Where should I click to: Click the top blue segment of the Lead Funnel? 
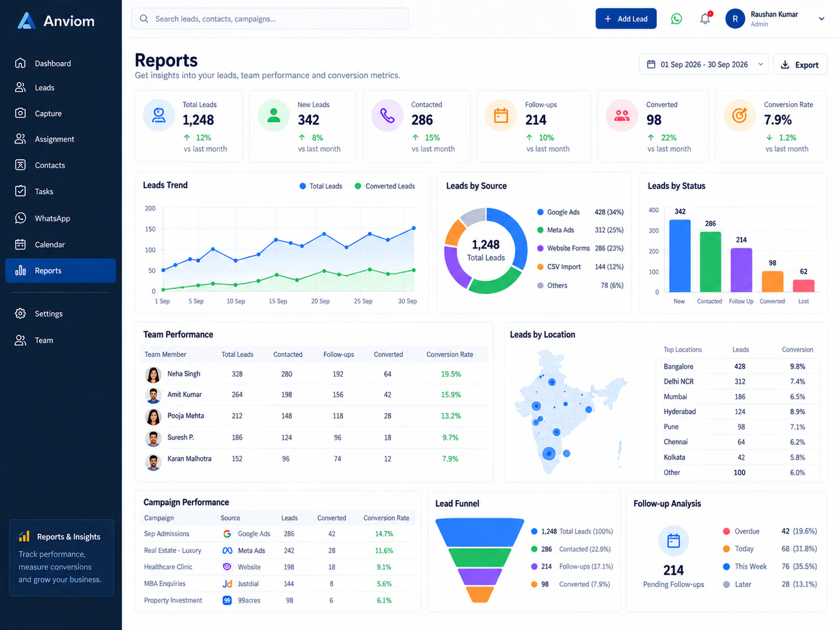coord(479,533)
